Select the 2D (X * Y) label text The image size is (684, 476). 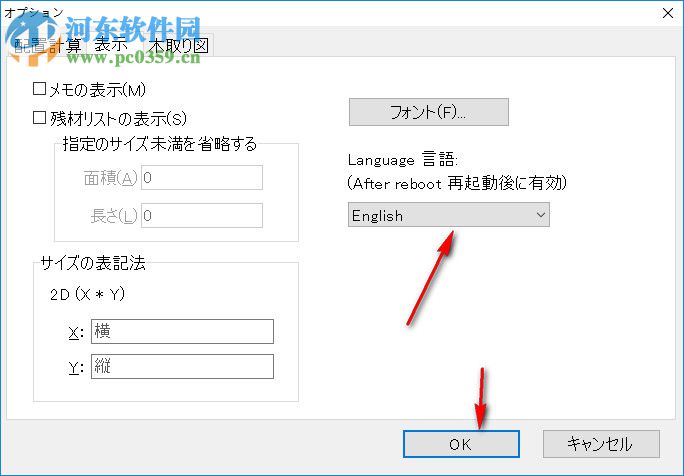point(87,295)
